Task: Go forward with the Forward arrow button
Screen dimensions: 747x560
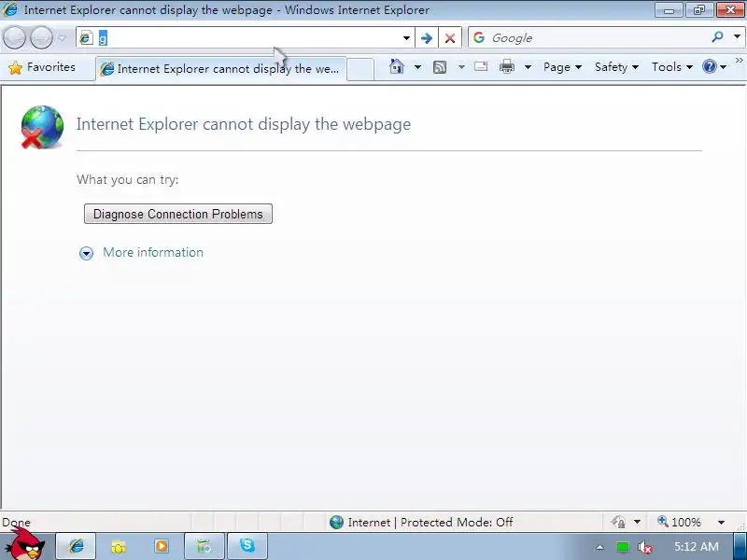Action: (x=42, y=37)
